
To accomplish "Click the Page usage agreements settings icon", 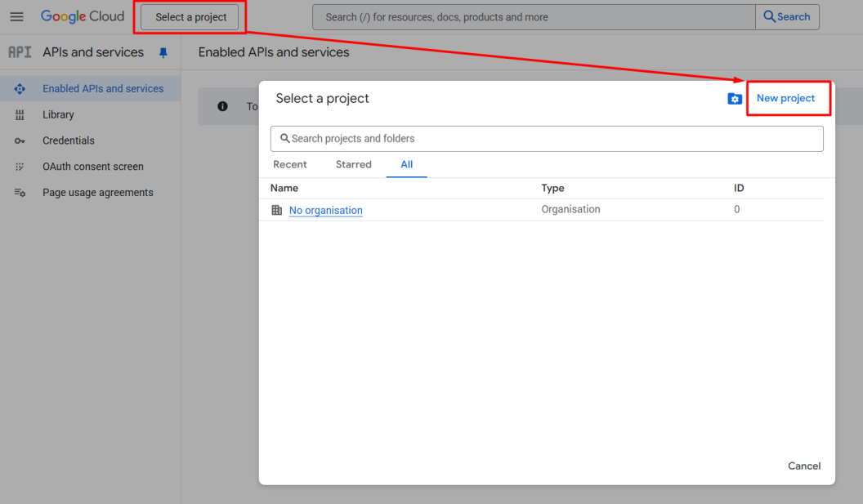I will [x=20, y=193].
